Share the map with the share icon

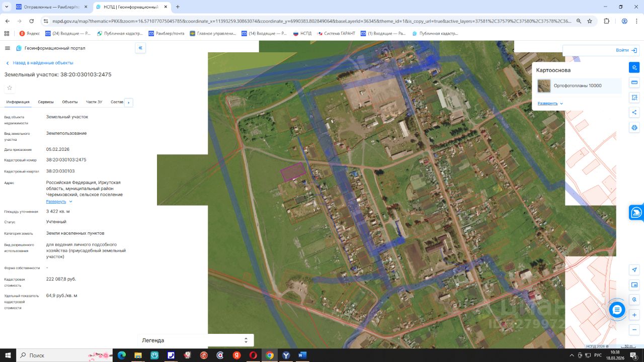pos(634,113)
